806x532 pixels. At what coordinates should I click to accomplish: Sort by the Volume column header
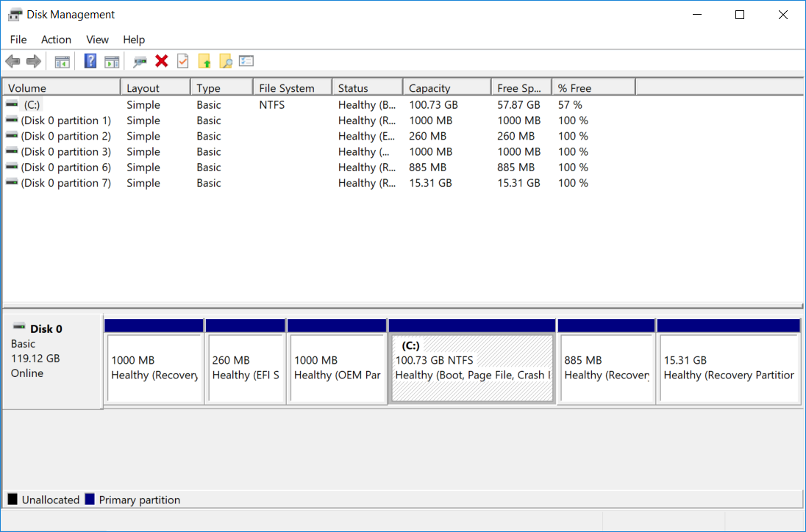pyautogui.click(x=62, y=88)
